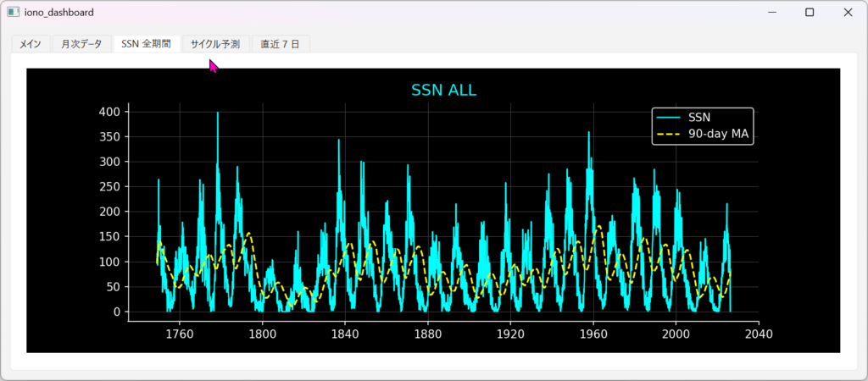Click the cyan SSN line sample in legend
The image size is (868, 381).
668,119
